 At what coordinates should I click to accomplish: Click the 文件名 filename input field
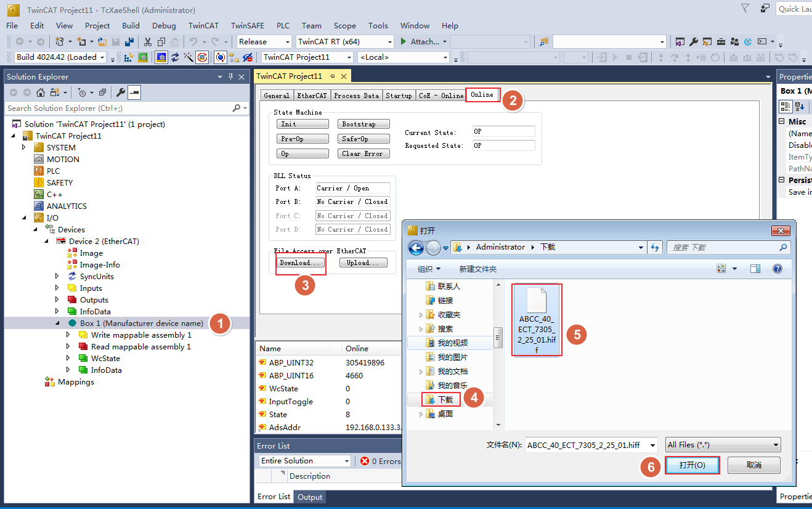click(591, 445)
